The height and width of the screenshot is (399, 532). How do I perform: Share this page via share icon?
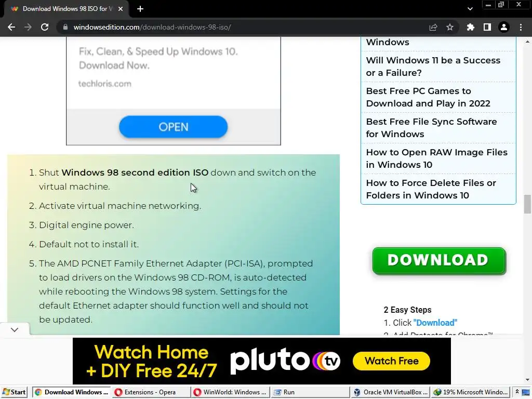tap(433, 27)
